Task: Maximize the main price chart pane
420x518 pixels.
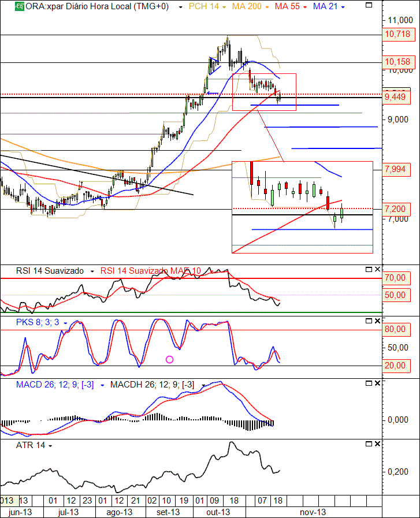Action: pyautogui.click(x=369, y=5)
